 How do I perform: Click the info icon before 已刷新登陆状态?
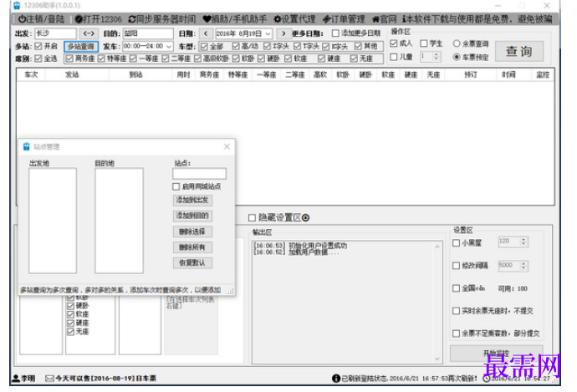(x=336, y=378)
